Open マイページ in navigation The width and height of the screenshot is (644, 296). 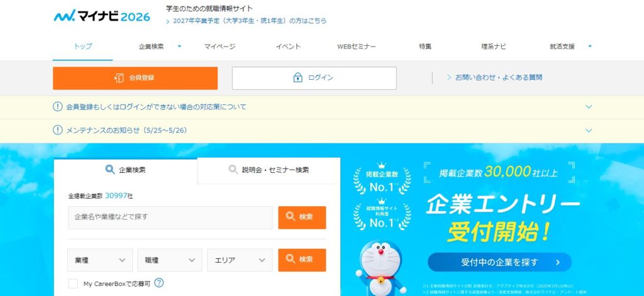pos(219,47)
